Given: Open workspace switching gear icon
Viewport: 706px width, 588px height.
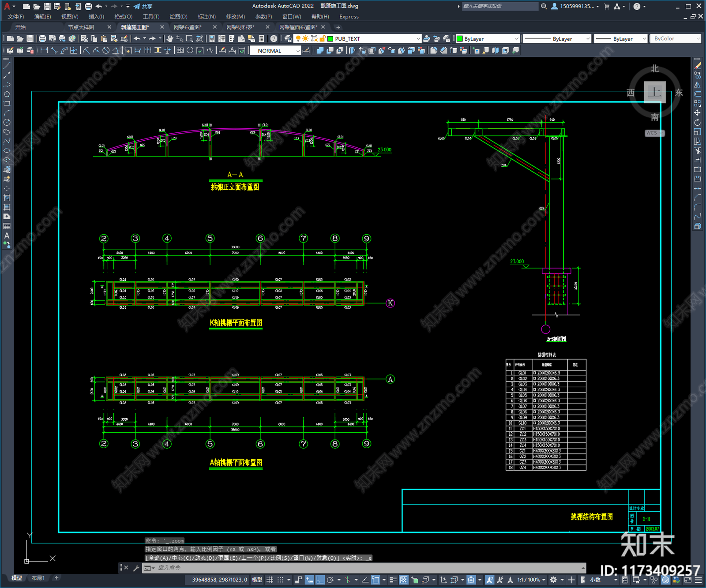Looking at the screenshot, I should tap(553, 580).
